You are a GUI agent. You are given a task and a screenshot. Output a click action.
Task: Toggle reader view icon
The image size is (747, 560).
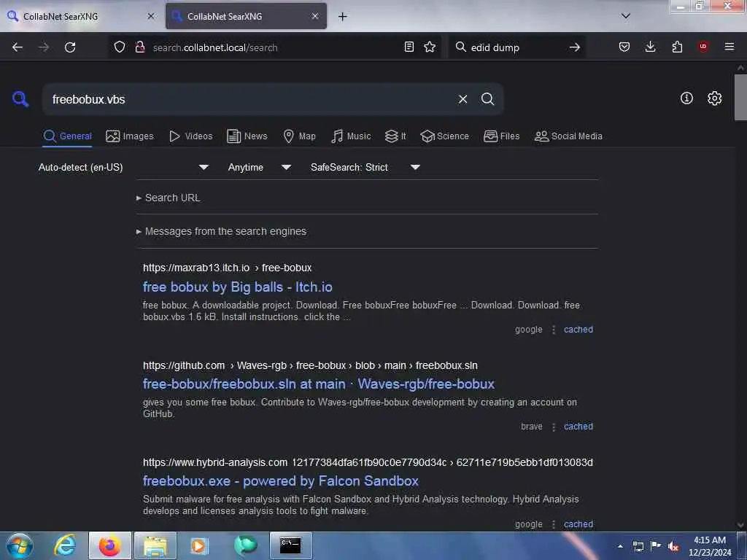coord(409,47)
